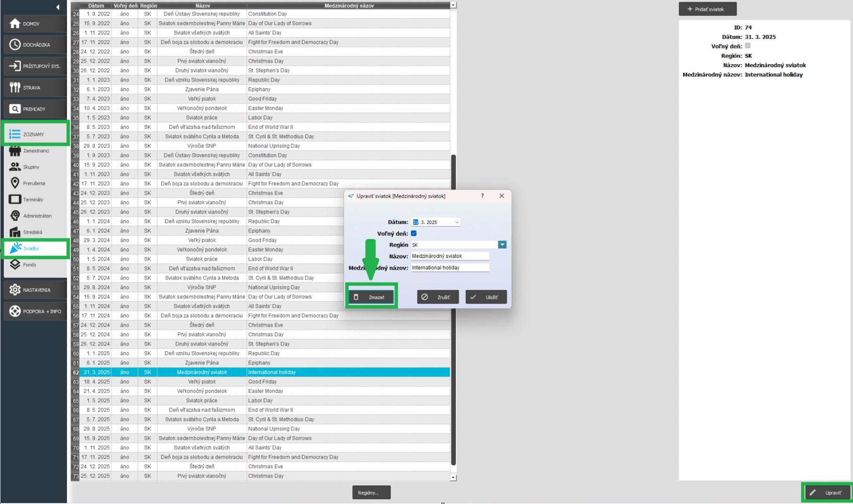Click the Názov input field in dialog
Screen dimensions: 853x504
coord(450,256)
